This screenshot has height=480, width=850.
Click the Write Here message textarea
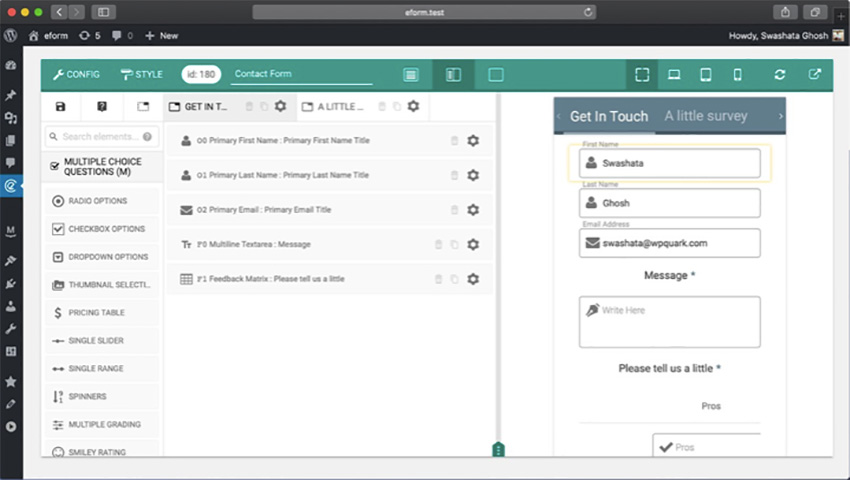[669, 322]
